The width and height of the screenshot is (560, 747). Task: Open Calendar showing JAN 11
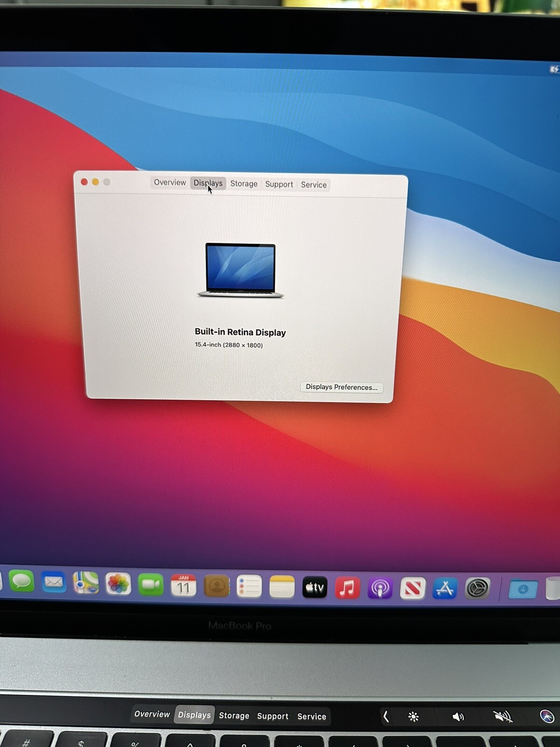tap(183, 585)
